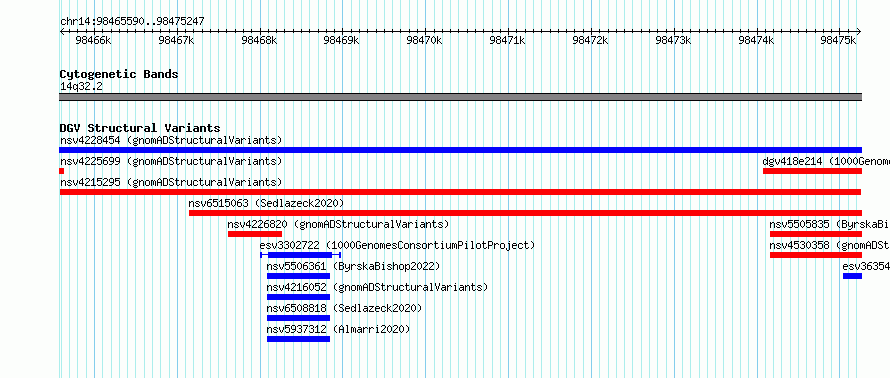Click the blue esv3302722 variant bar
Viewport: 890px width, 378px height.
pos(300,255)
